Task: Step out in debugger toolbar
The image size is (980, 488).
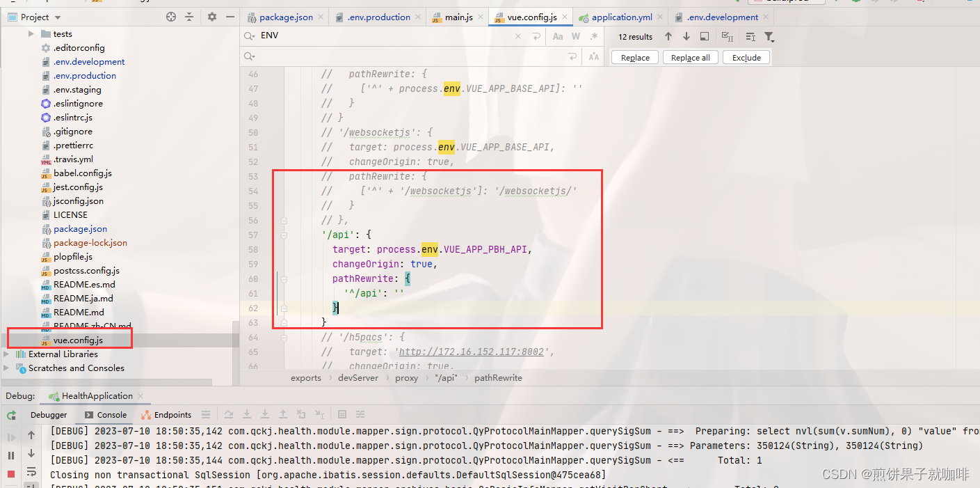Action: 283,415
